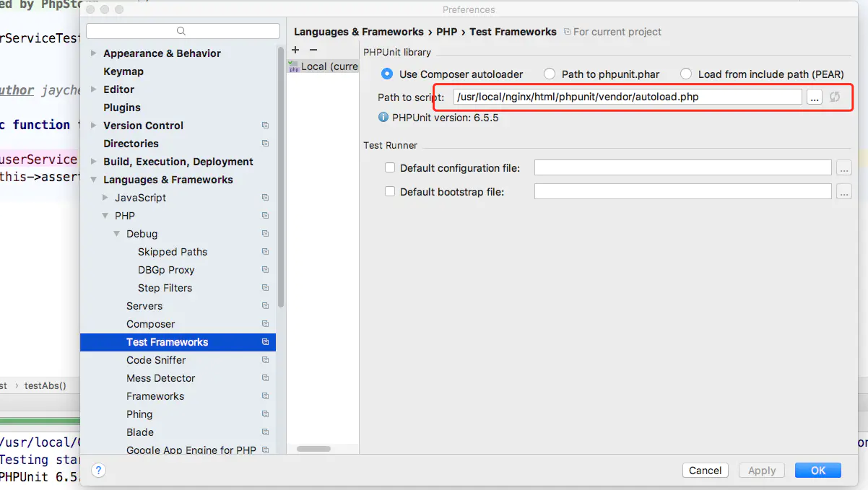This screenshot has width=868, height=490.
Task: Click the project-scope icon in the Test Frameworks row
Action: point(265,342)
